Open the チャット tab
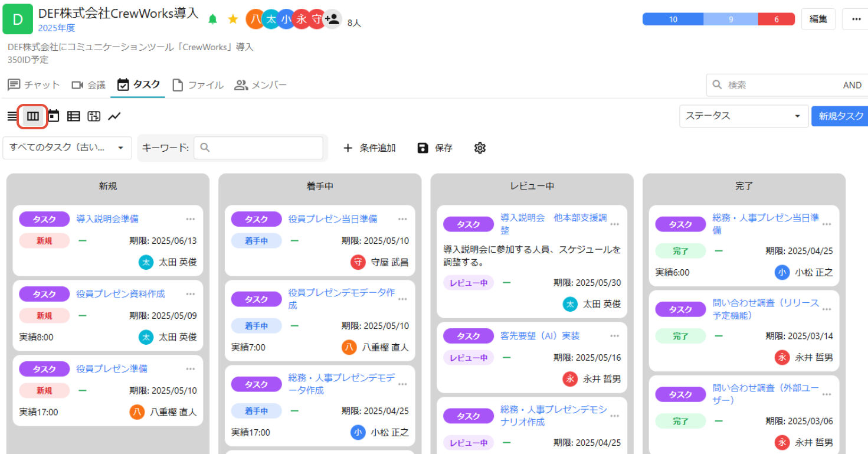 tap(34, 85)
